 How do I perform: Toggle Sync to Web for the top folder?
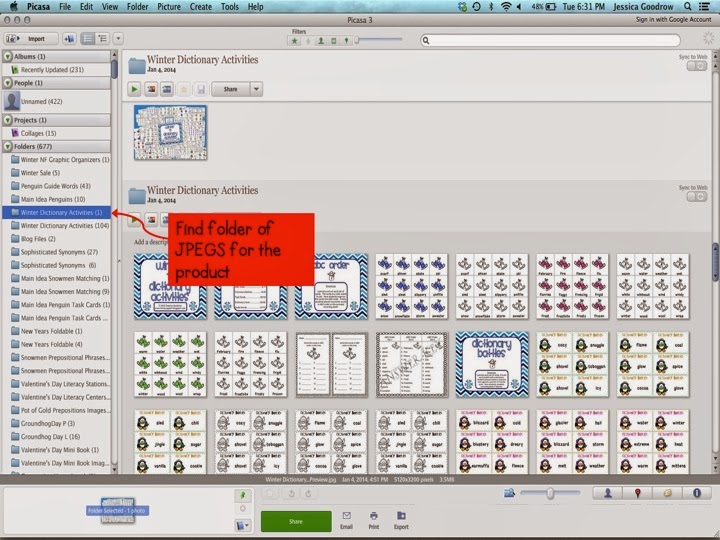point(697,66)
